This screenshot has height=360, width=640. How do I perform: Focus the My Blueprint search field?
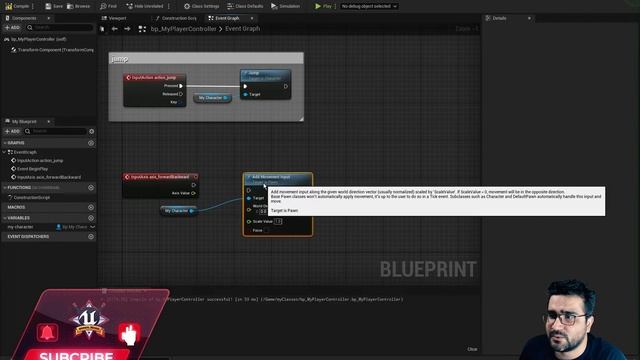(x=56, y=131)
